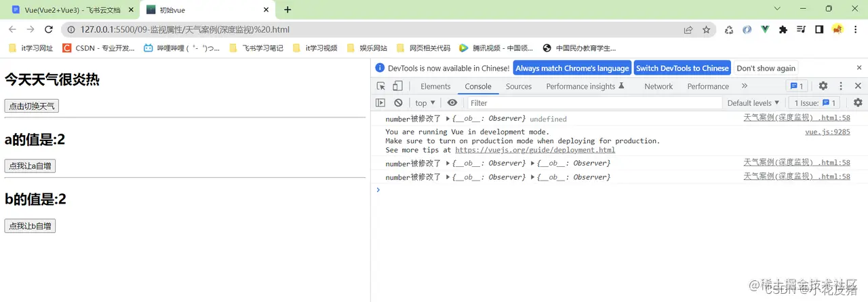Open the Default levels dropdown

[x=753, y=103]
